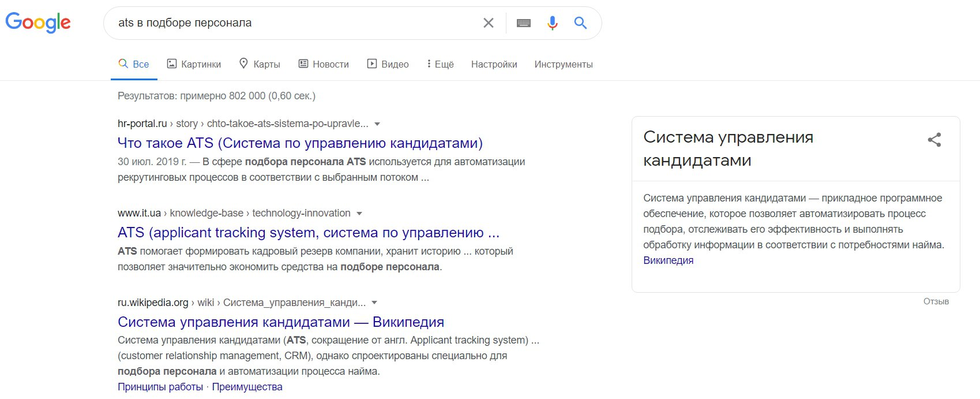This screenshot has height=399, width=980.
Task: Open the Новости tab
Action: [324, 64]
